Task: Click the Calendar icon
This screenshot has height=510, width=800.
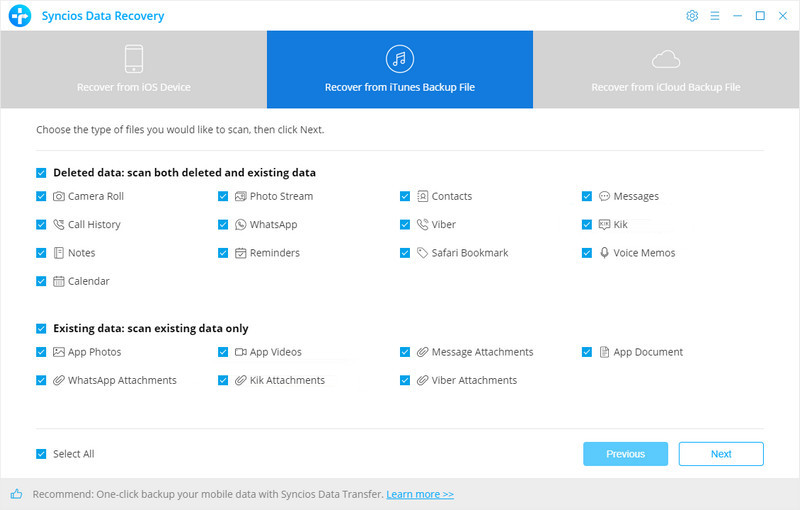Action: pos(59,281)
